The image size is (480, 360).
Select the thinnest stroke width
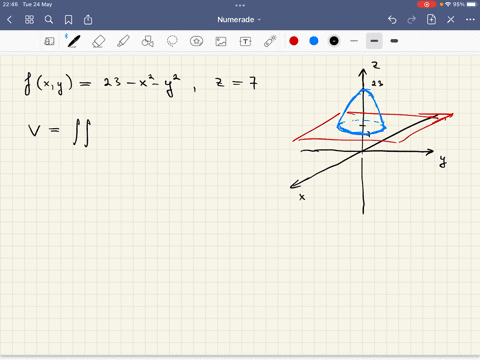[x=354, y=41]
